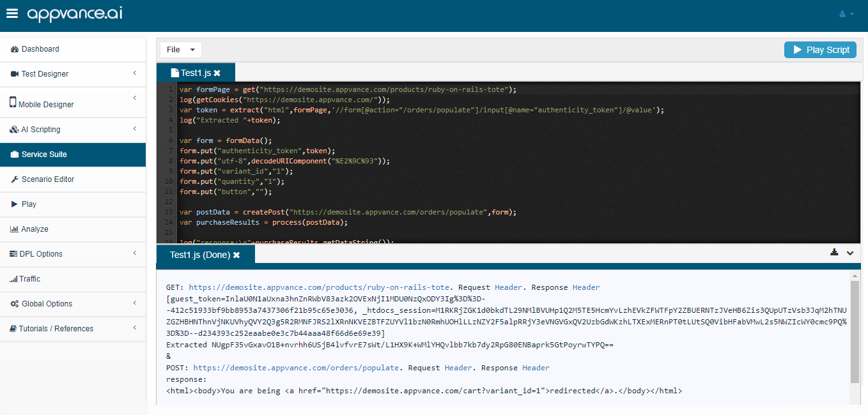The width and height of the screenshot is (868, 415).
Task: Close the Test1.js (Done) output tab
Action: tap(236, 255)
